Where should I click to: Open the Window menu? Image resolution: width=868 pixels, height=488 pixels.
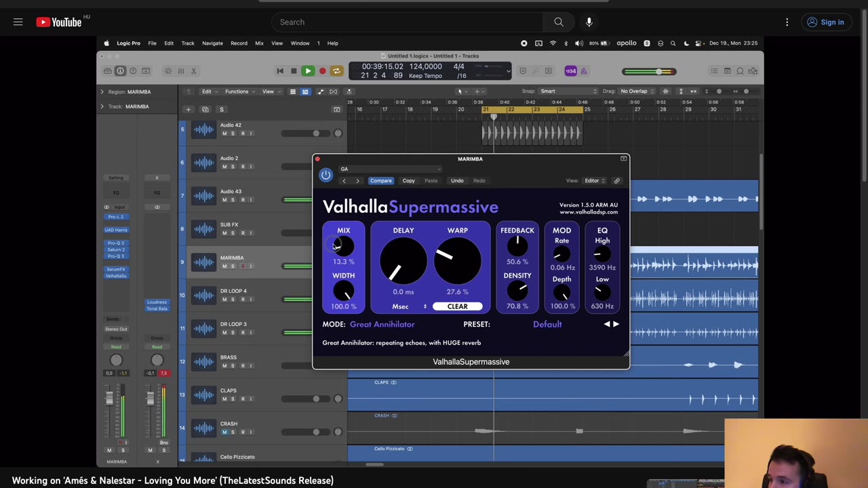300,43
